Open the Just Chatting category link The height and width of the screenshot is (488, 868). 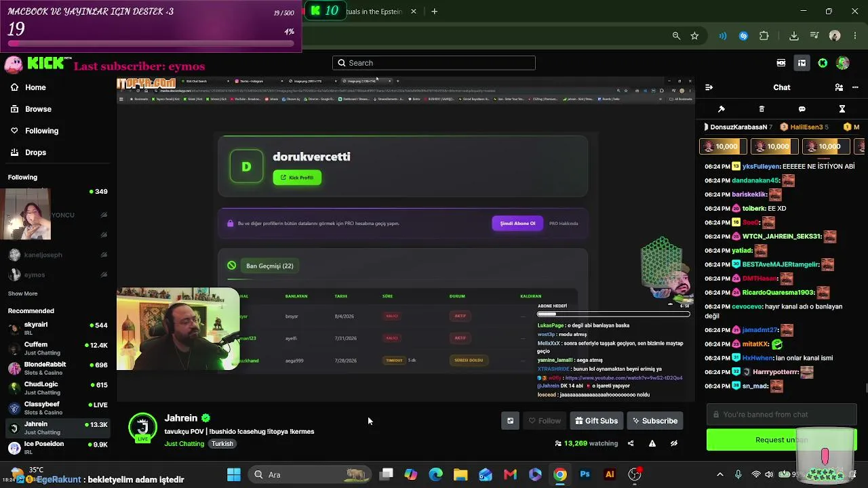coord(184,444)
